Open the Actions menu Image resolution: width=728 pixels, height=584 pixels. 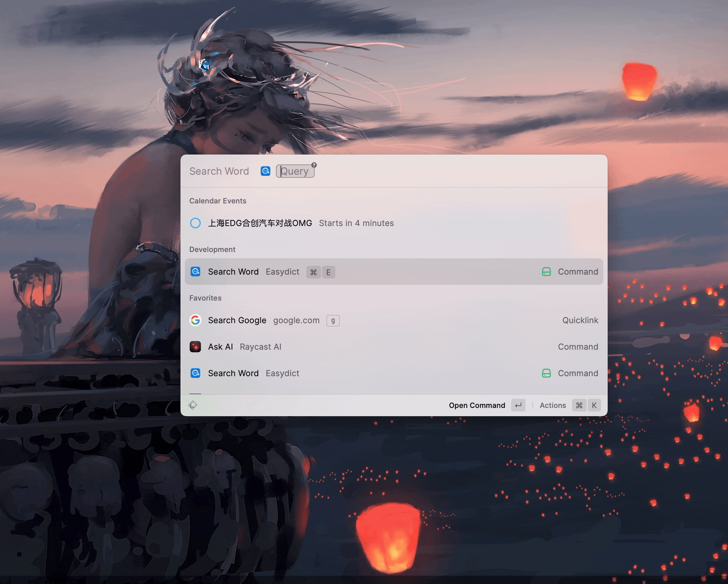coord(552,405)
